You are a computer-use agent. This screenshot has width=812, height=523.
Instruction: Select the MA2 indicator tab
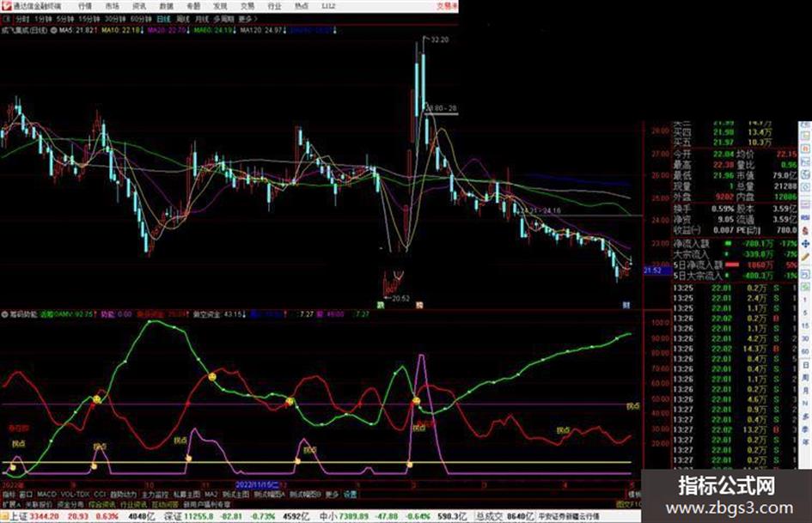[x=211, y=495]
